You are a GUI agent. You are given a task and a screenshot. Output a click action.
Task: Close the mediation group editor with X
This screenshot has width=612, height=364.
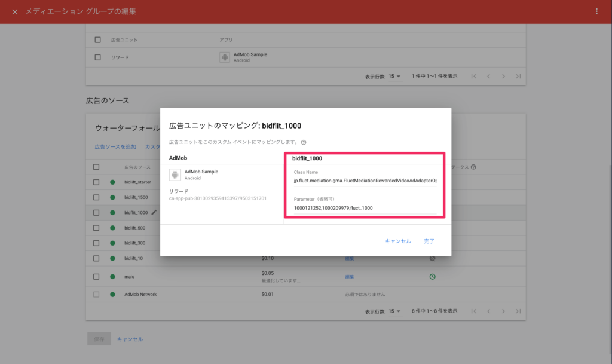tap(15, 12)
